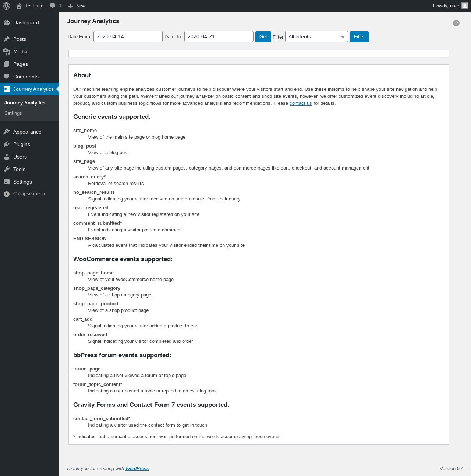Image resolution: width=471 pixels, height=476 pixels.
Task: Collapse the admin sidebar menu
Action: (x=29, y=194)
